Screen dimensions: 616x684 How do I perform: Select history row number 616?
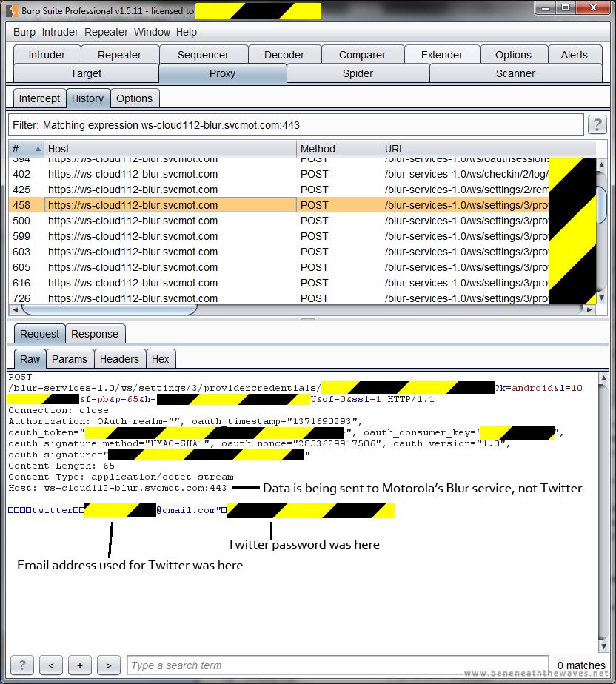(278, 283)
